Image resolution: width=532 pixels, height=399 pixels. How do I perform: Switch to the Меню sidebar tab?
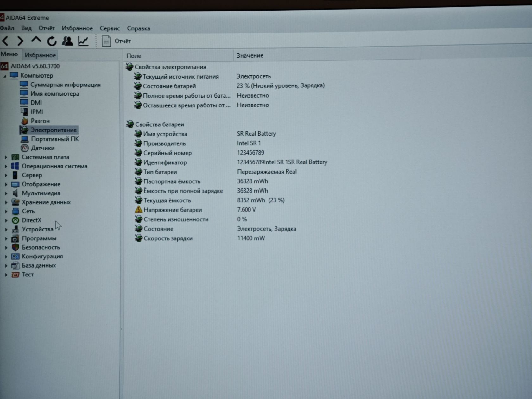pyautogui.click(x=9, y=54)
